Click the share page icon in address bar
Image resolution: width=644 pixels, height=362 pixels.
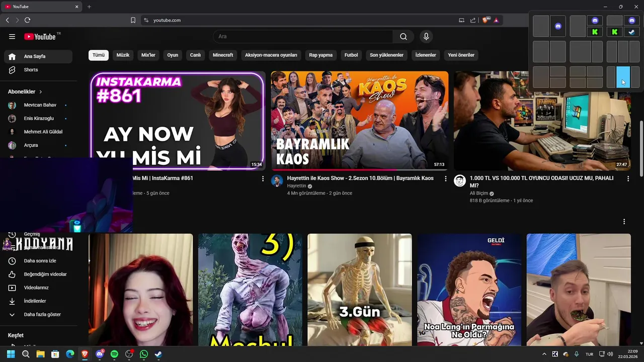[x=473, y=20]
